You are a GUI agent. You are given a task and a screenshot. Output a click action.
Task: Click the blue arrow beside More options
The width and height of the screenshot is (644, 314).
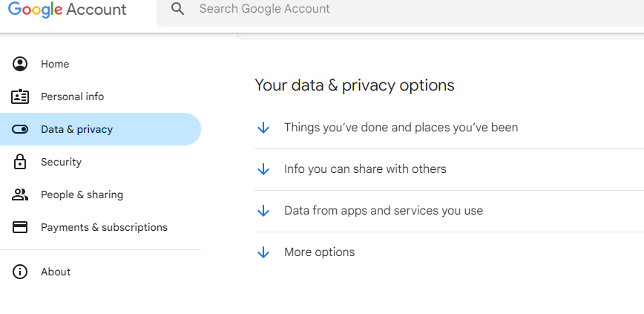click(x=263, y=252)
